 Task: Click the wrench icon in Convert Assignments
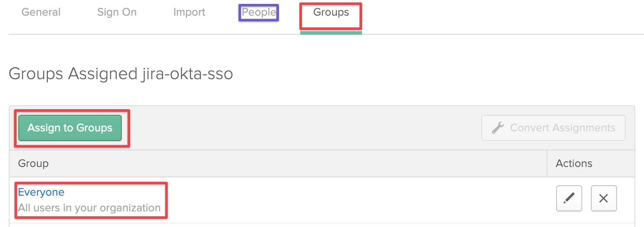point(498,128)
